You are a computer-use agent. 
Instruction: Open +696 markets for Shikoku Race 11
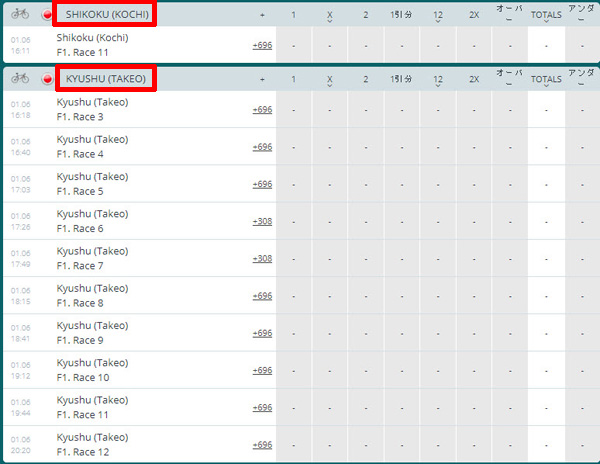pyautogui.click(x=262, y=45)
